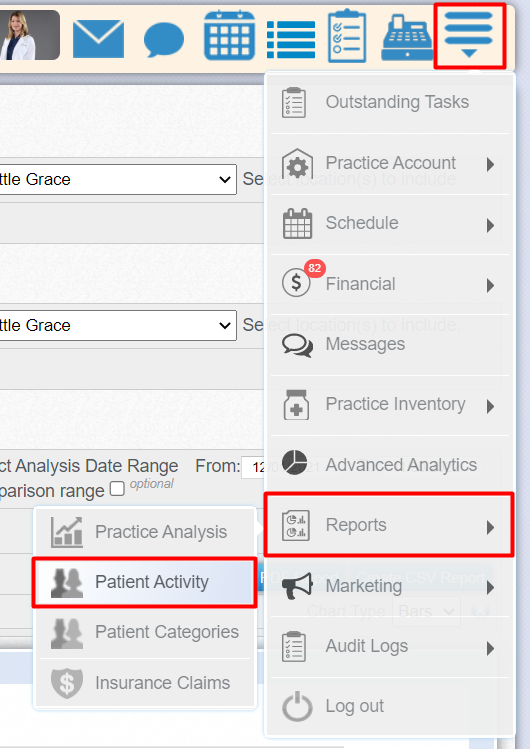This screenshot has height=749, width=530.
Task: Open the Financial menu entry
Action: 390,284
